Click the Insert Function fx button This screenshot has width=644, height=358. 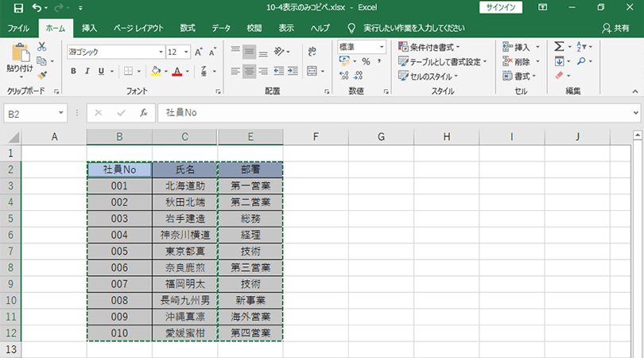(x=143, y=113)
